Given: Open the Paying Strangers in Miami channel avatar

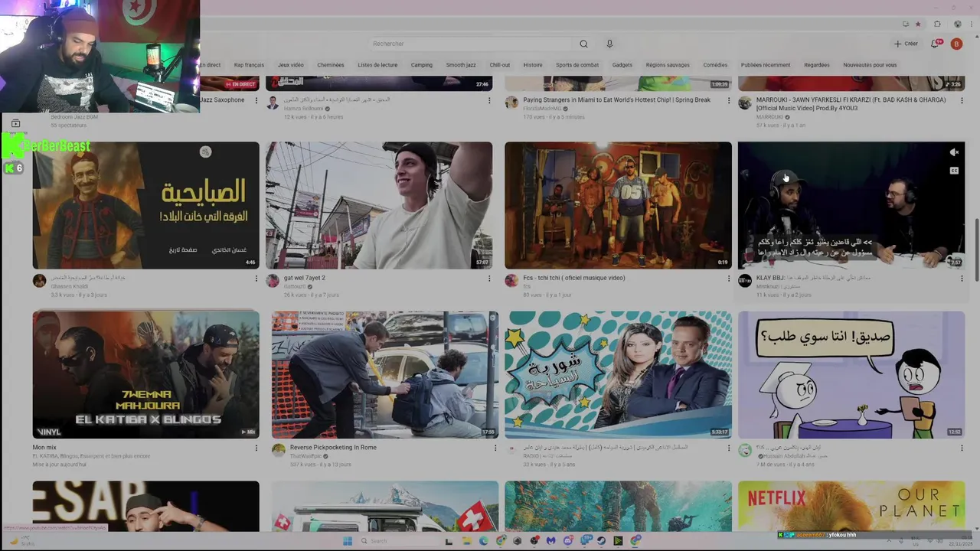Looking at the screenshot, I should 511,103.
